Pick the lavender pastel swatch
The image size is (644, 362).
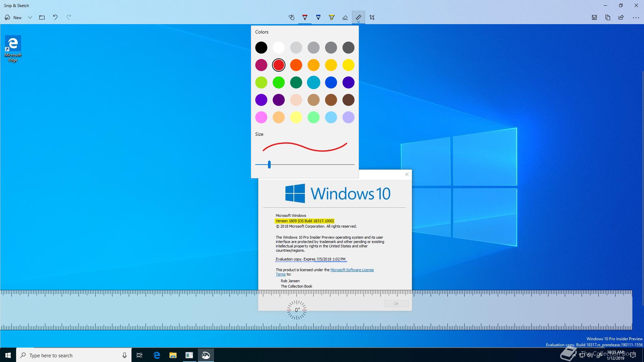click(348, 117)
